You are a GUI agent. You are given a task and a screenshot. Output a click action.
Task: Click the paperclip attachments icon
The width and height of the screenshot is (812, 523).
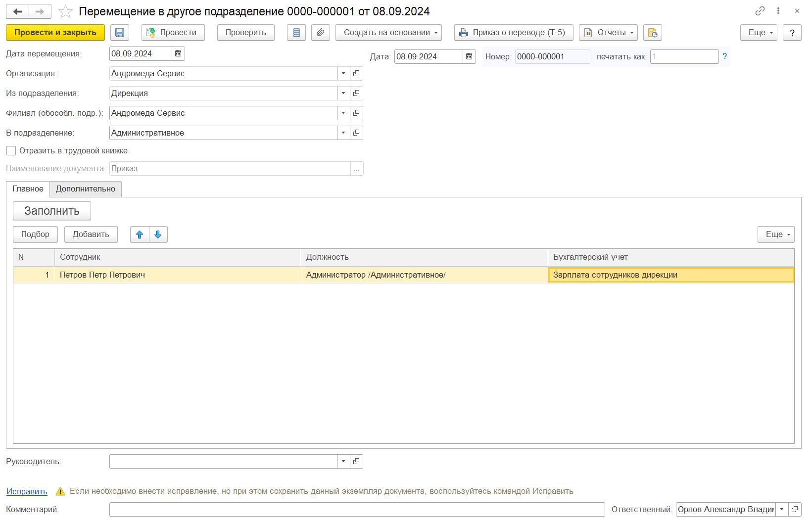click(321, 33)
